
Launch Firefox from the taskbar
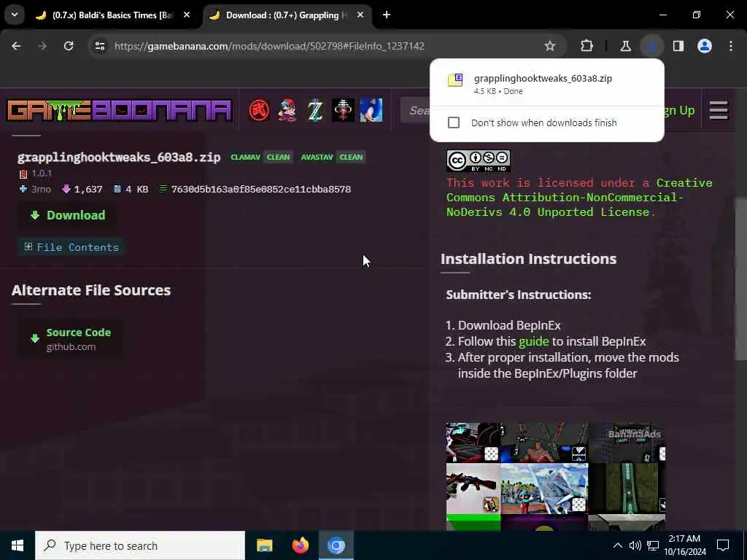(300, 545)
